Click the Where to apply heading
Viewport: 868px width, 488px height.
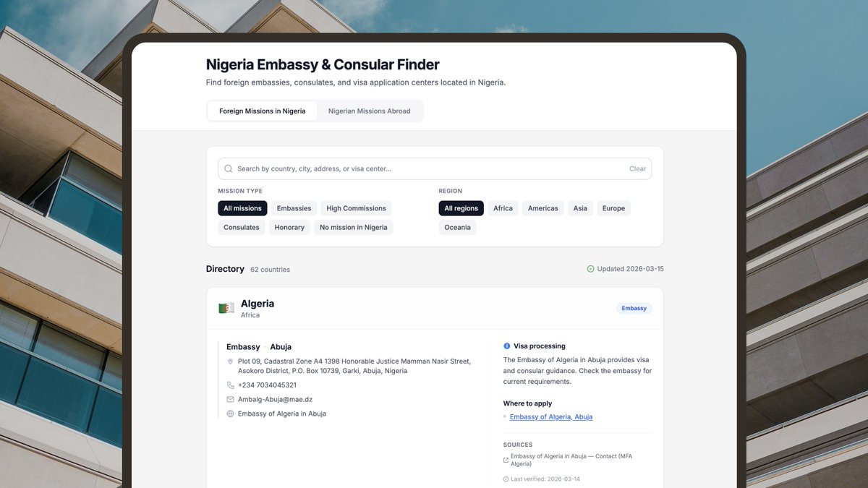(527, 403)
